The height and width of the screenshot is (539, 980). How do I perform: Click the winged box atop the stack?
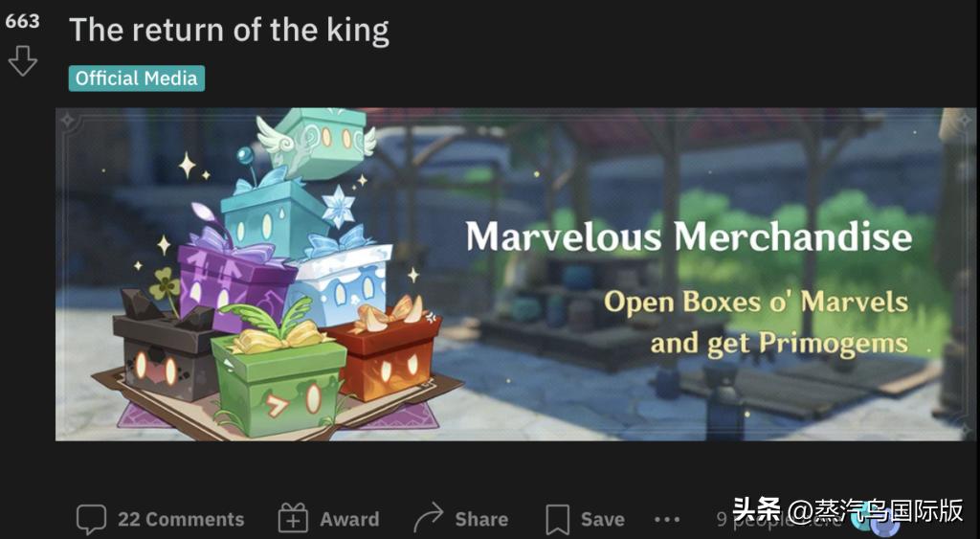(x=318, y=143)
